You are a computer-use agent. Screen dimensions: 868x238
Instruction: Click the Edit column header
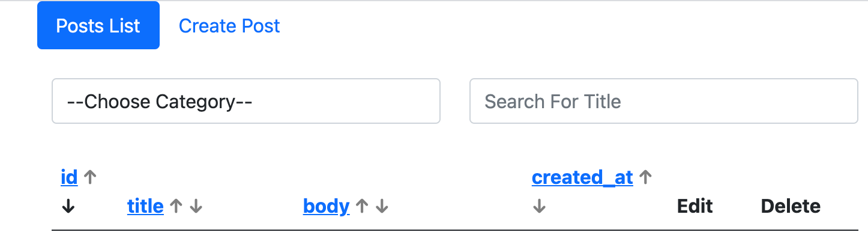pos(695,206)
